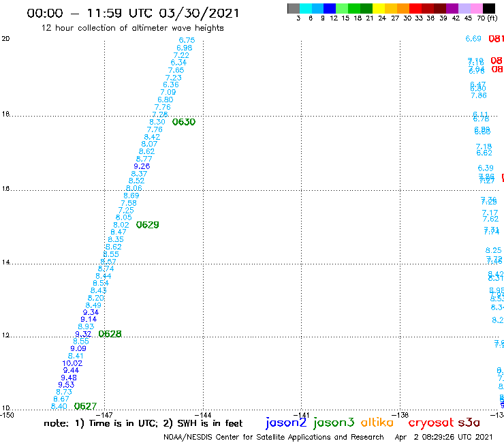The image size is (504, 443).
Task: Click the blue wave height value 9.26
Action: (x=142, y=166)
